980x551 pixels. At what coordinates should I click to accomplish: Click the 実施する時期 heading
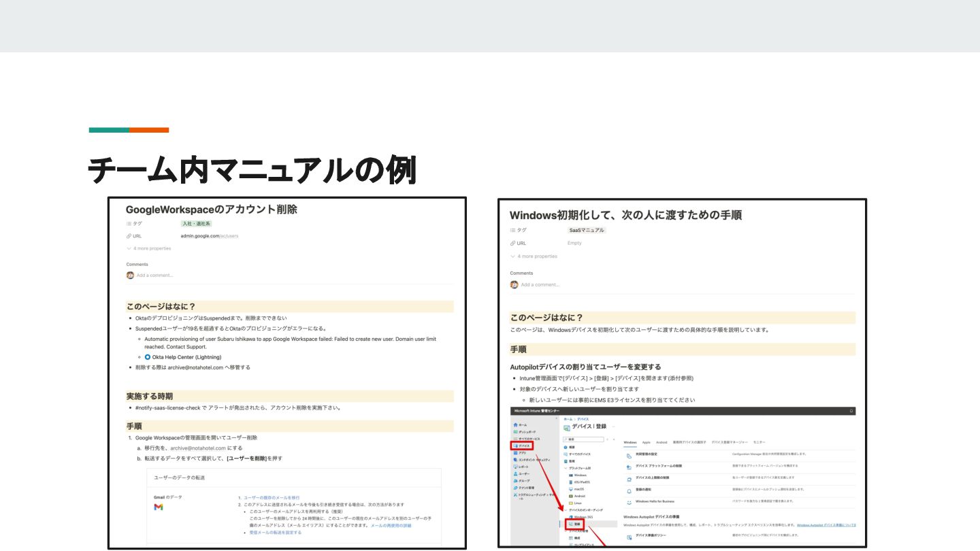pyautogui.click(x=149, y=396)
